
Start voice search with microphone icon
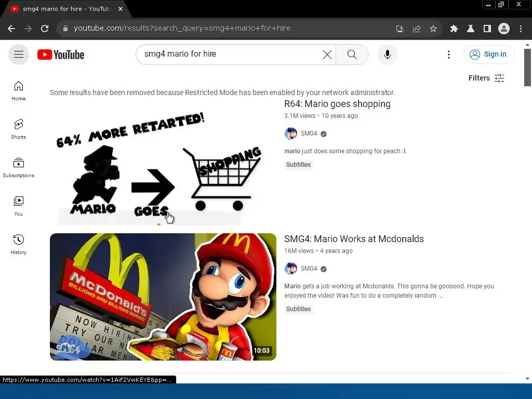tap(388, 54)
